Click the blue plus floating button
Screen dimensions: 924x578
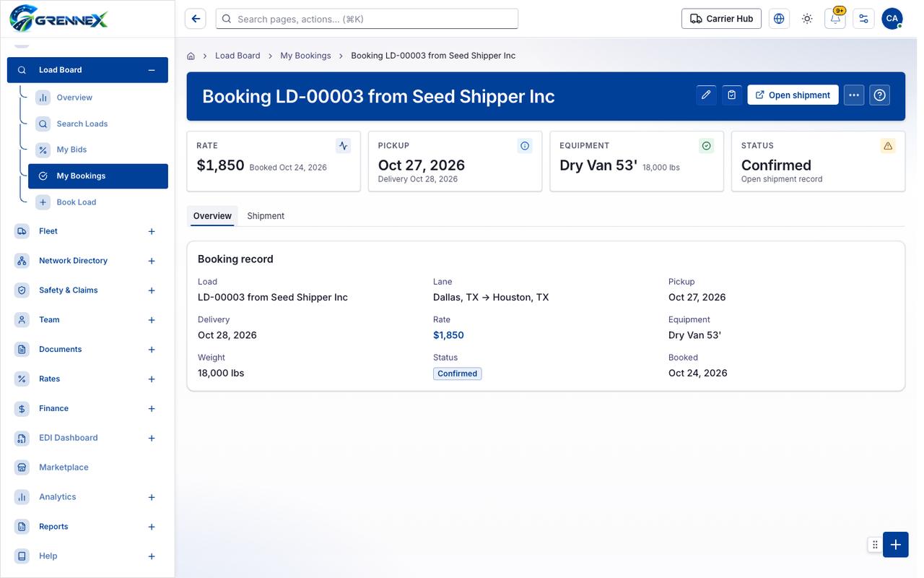click(x=896, y=545)
